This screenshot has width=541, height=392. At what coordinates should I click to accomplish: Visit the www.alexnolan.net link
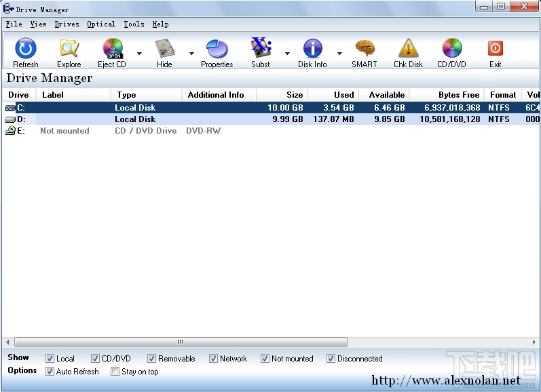tap(446, 380)
